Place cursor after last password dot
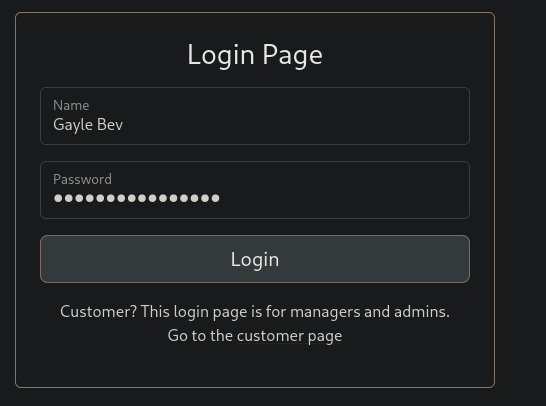The image size is (546, 406). [x=221, y=198]
